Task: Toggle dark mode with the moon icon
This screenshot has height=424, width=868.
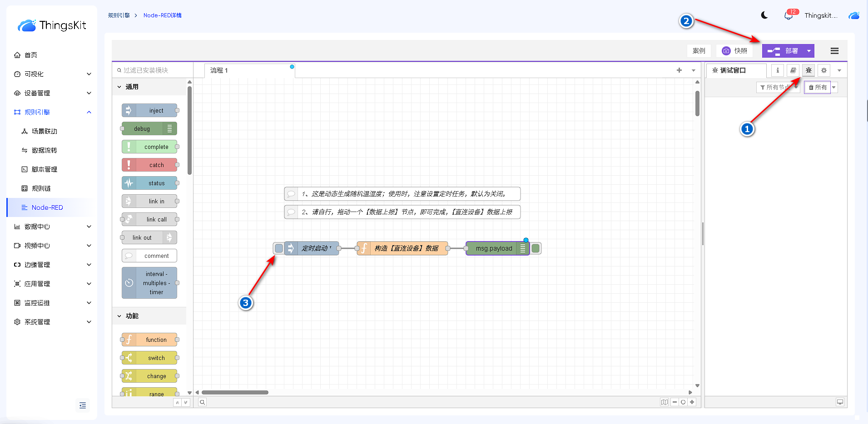Action: pos(764,15)
